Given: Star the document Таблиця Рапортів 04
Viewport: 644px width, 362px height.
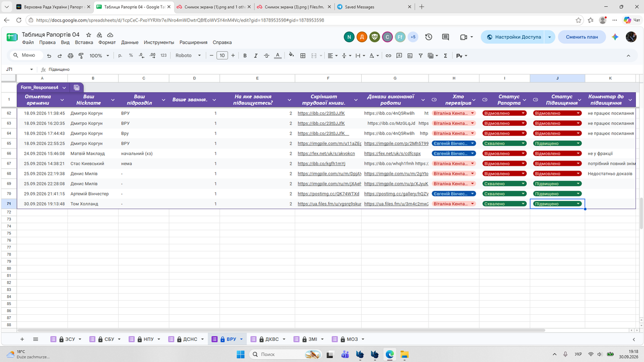Looking at the screenshot, I should 89,35.
